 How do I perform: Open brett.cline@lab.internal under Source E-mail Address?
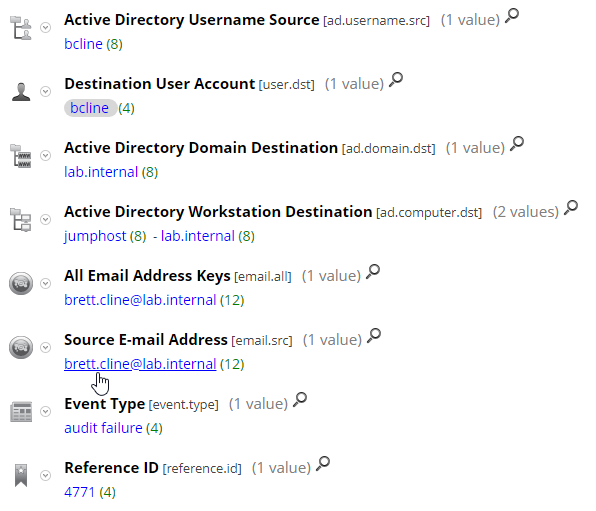click(140, 364)
